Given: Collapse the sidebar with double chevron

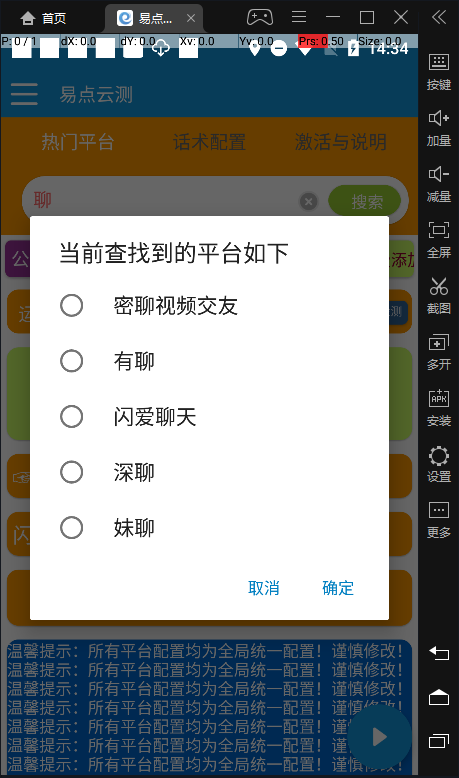Looking at the screenshot, I should click(x=439, y=18).
